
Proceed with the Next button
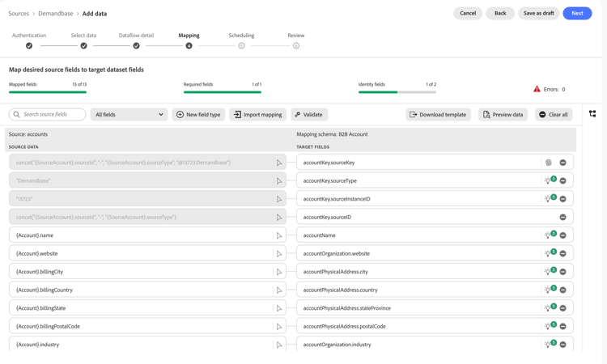577,13
